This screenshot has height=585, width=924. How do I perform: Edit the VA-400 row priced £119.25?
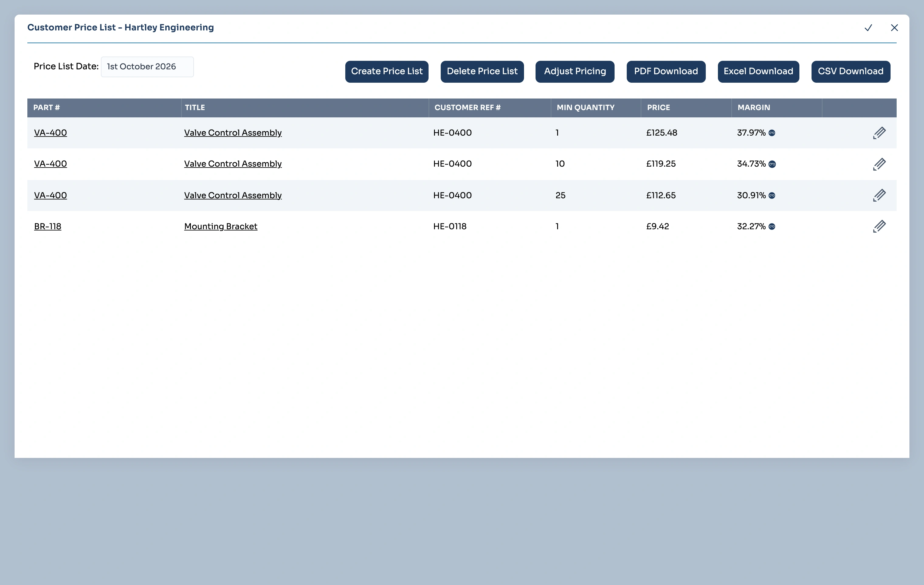(x=879, y=164)
